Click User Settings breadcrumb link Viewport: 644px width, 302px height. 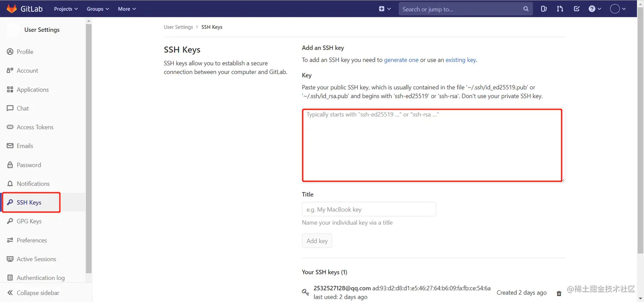click(x=178, y=27)
